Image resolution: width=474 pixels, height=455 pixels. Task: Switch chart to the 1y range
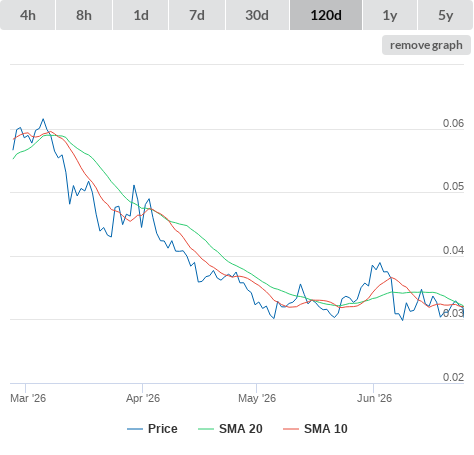(x=390, y=15)
